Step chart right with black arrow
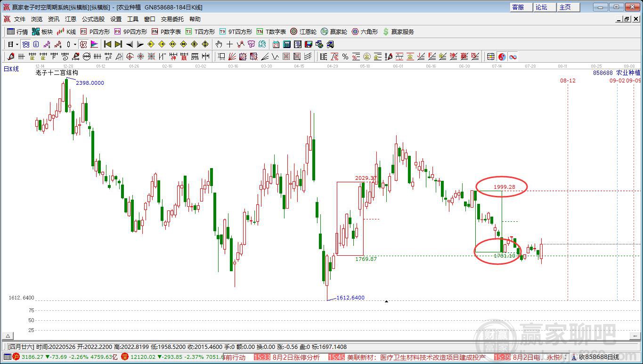The height and width of the screenshot is (364, 643). (140, 44)
